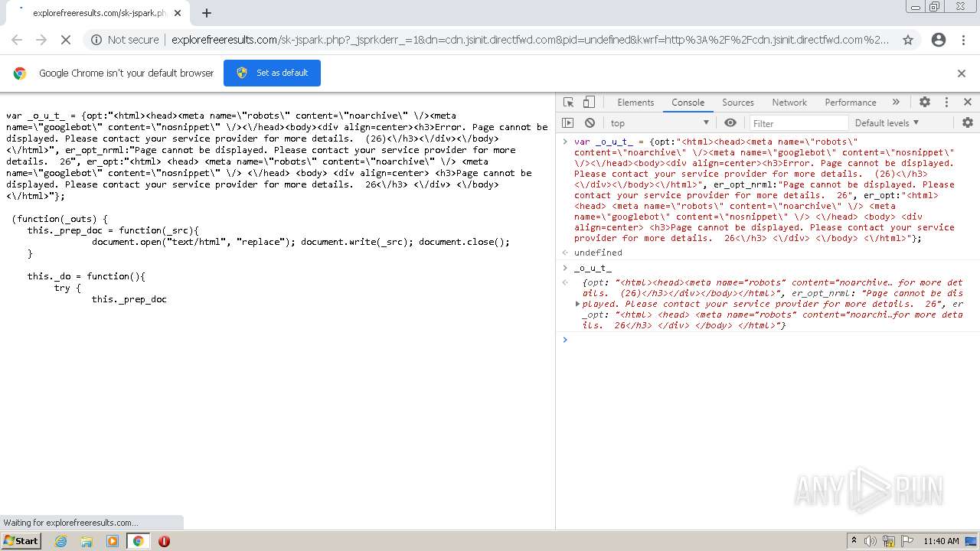The image size is (980, 551).
Task: Close the explorefreeresults.com tab
Action: click(x=178, y=13)
